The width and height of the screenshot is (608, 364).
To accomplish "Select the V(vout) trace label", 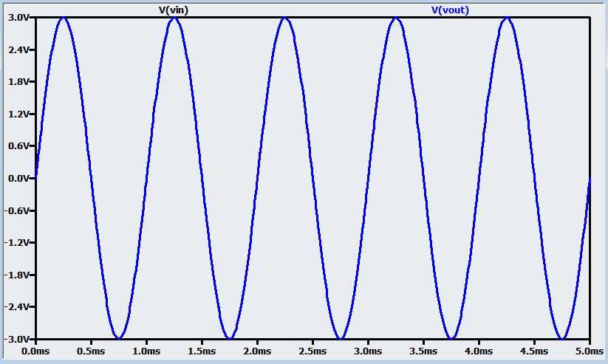I will tap(450, 10).
